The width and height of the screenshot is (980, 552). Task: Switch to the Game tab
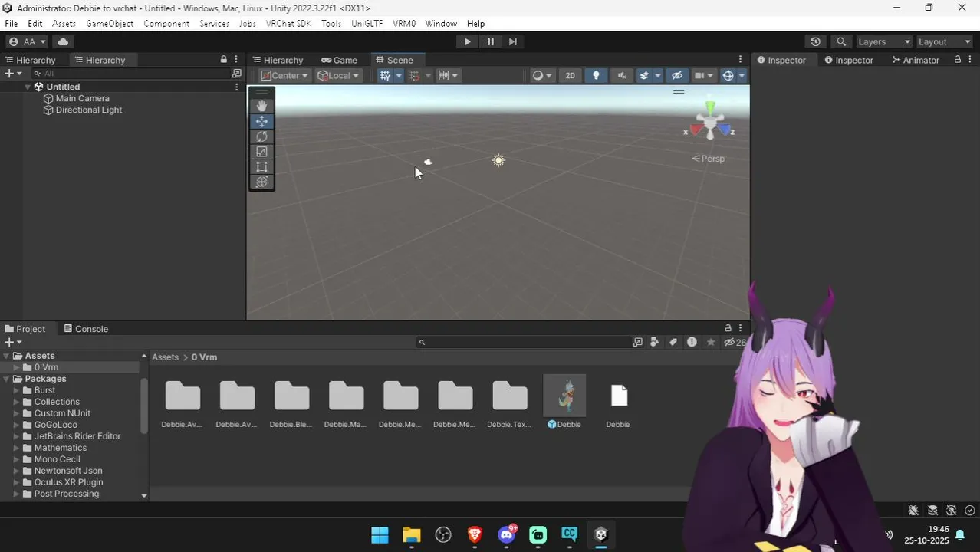[339, 60]
